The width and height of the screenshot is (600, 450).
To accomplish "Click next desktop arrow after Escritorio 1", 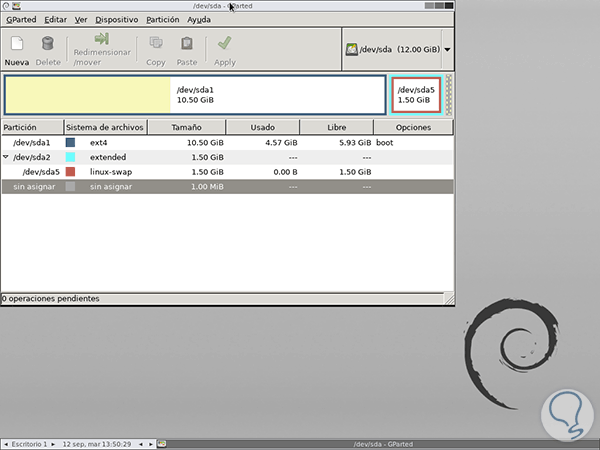I will (x=53, y=444).
